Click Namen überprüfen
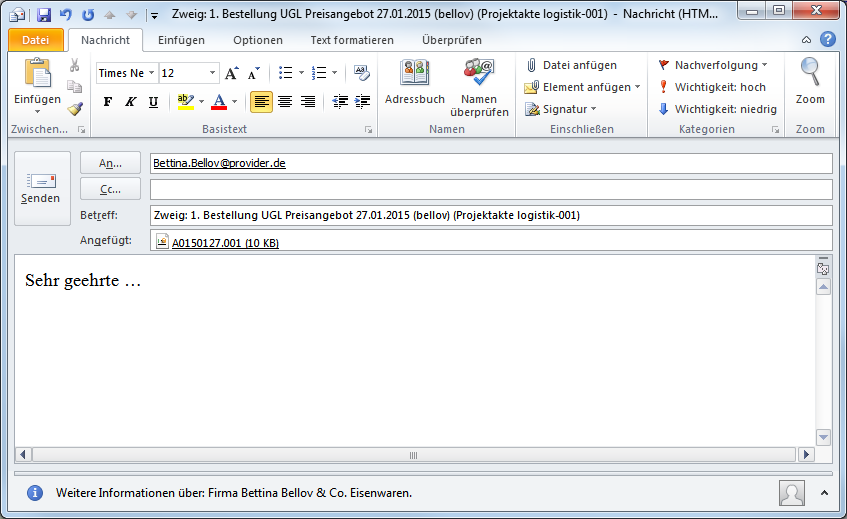847x519 pixels. coord(479,88)
